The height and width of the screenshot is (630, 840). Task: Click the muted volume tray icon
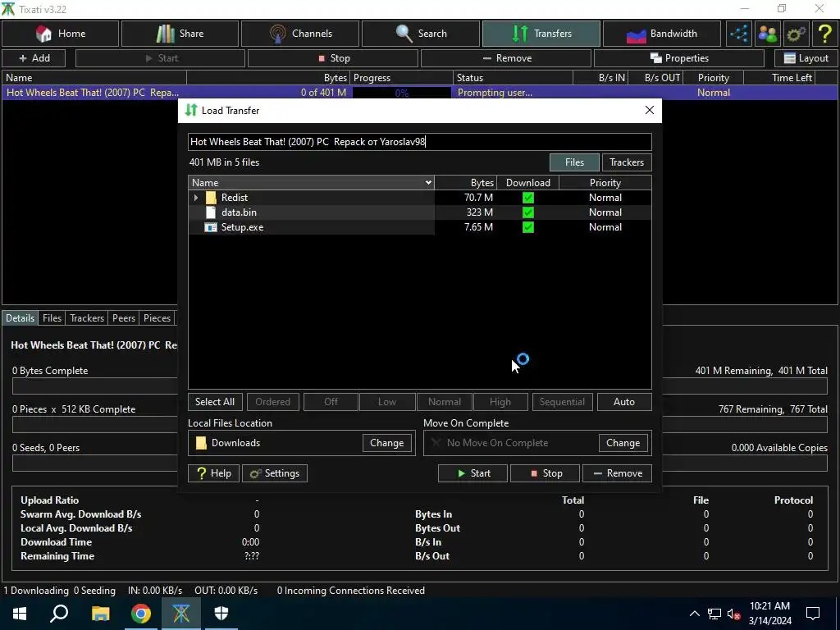pos(734,614)
